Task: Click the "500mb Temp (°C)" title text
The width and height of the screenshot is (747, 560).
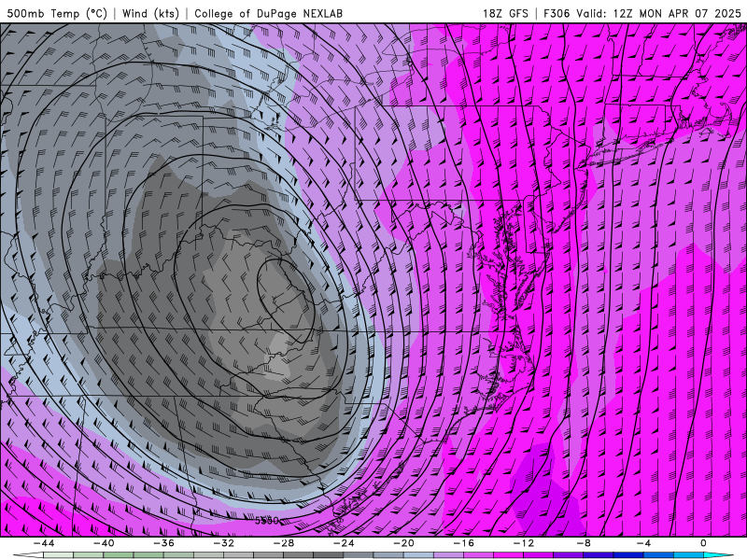Action: (57, 13)
